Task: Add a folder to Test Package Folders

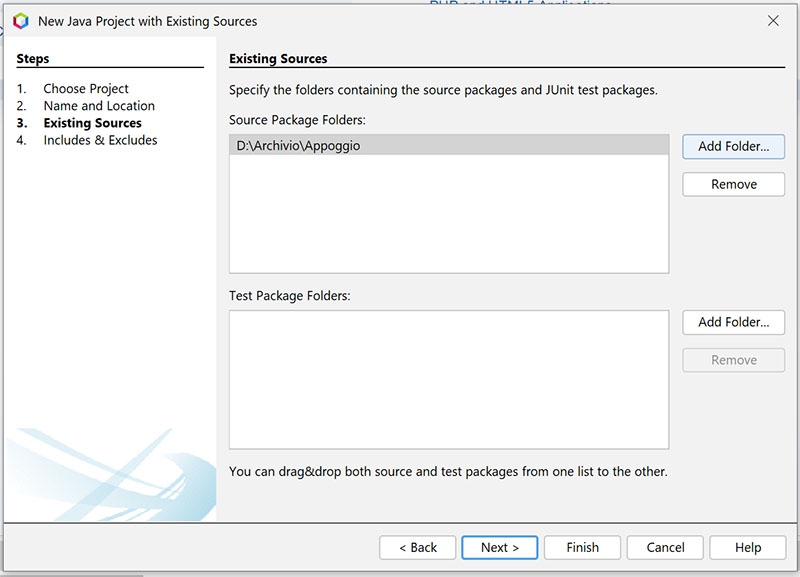Action: [733, 322]
